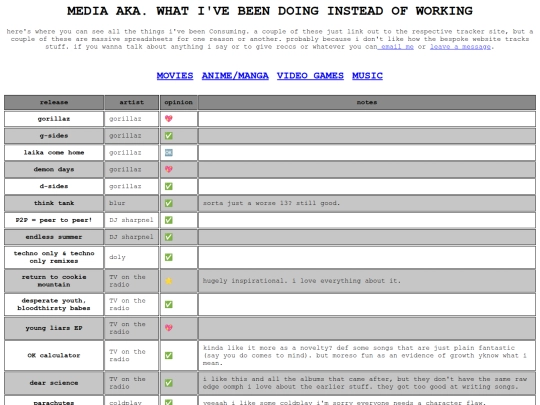Click the 'email me' link
540x405 pixels.
tap(396, 47)
